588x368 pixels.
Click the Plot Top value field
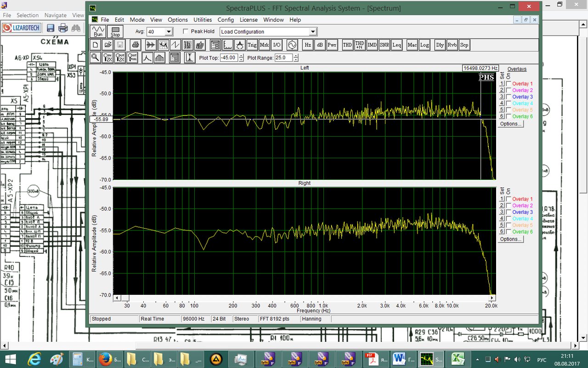click(229, 58)
